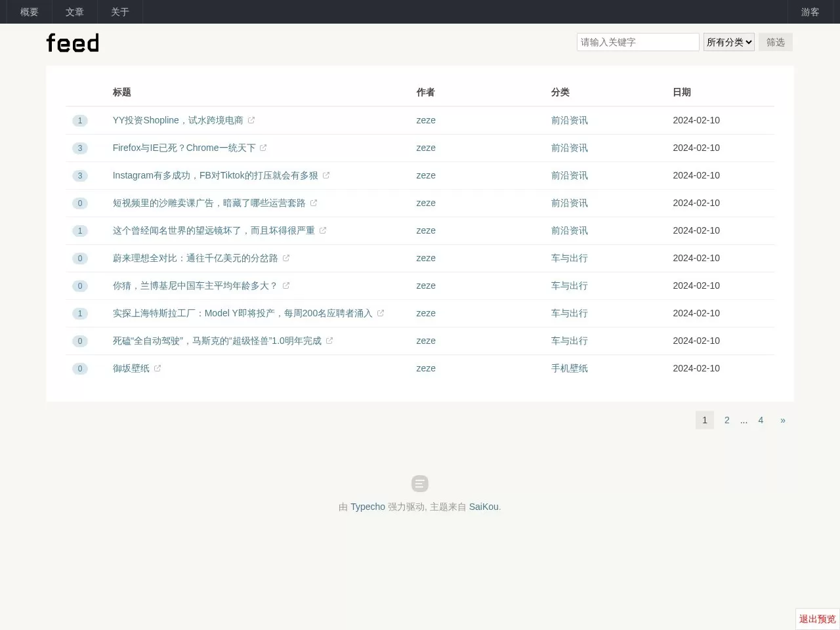This screenshot has width=840, height=630.
Task: Click the external link icon beside YY投资Shopline article
Action: click(251, 121)
